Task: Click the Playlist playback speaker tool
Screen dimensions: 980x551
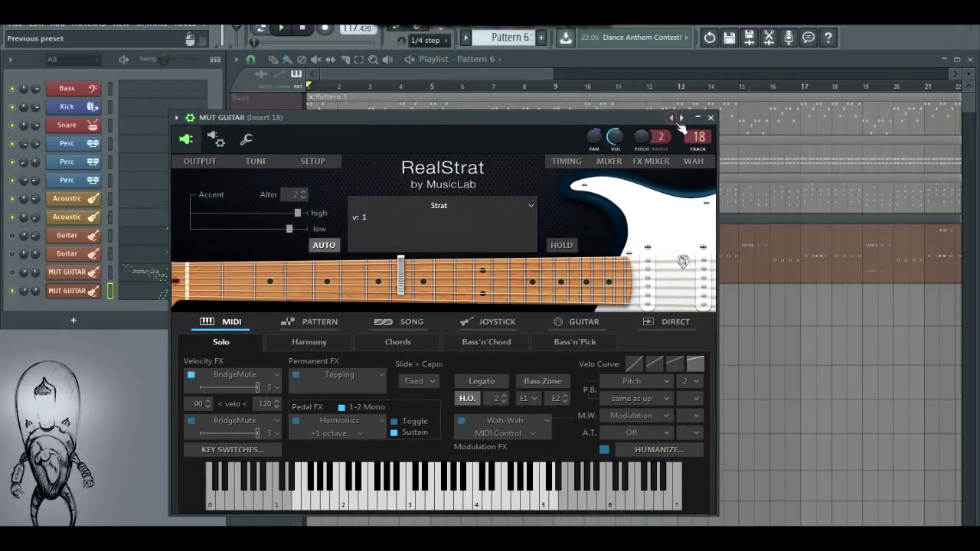Action: pos(387,59)
